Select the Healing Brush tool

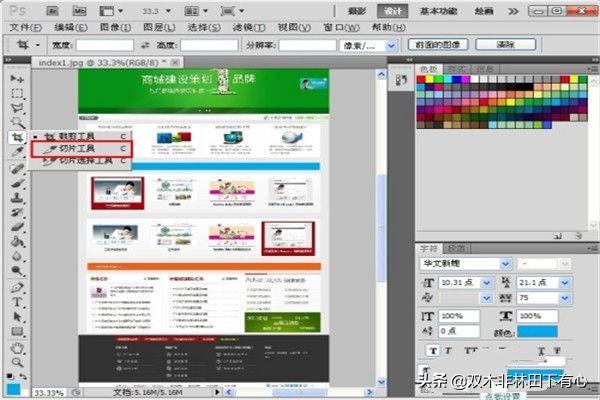[x=17, y=168]
